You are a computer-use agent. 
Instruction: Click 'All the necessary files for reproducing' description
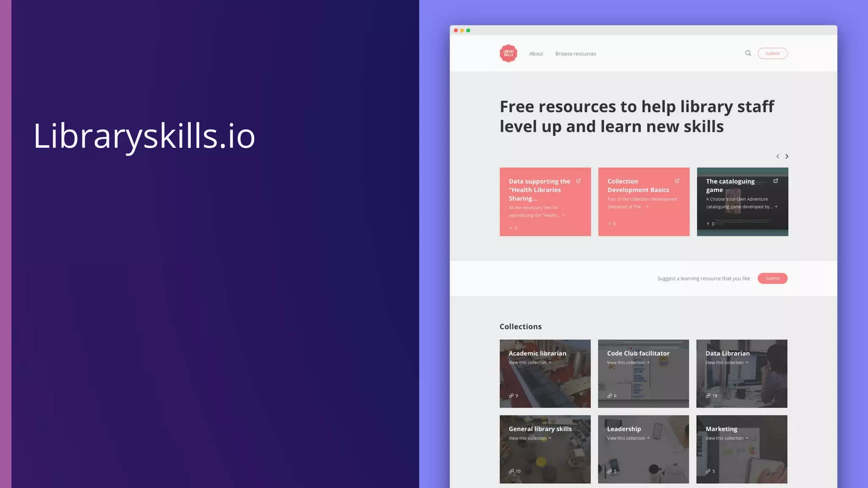pos(537,211)
